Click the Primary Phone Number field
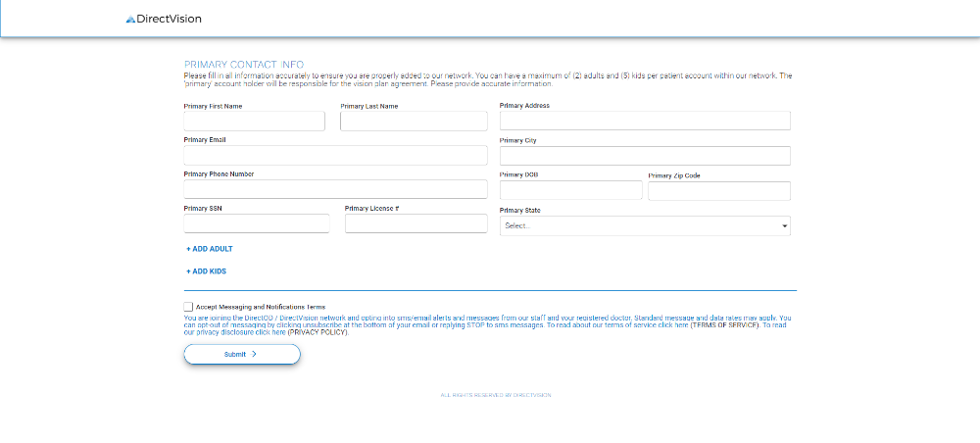Screen dimensions: 980x443 tap(335, 189)
